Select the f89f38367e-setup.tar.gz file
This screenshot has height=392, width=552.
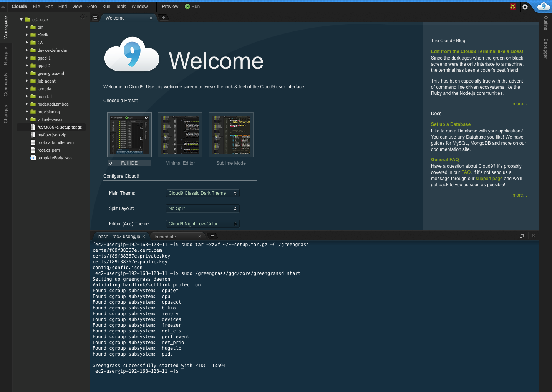click(x=51, y=127)
